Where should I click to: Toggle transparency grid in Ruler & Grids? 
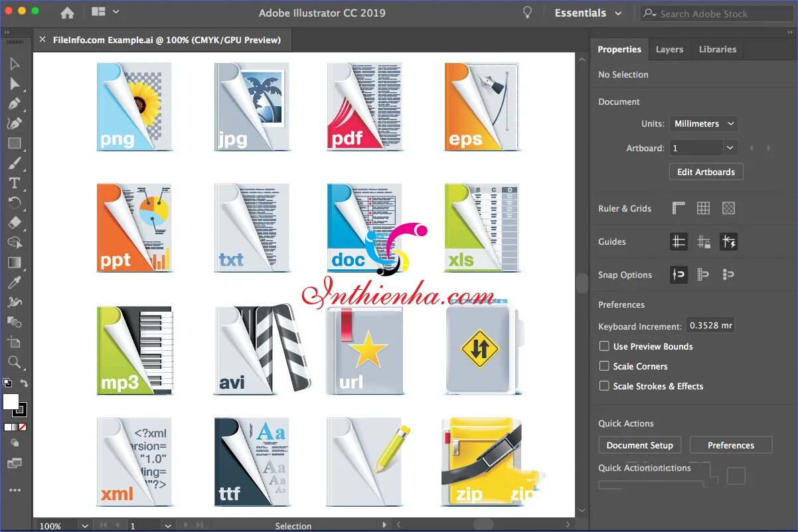(729, 208)
